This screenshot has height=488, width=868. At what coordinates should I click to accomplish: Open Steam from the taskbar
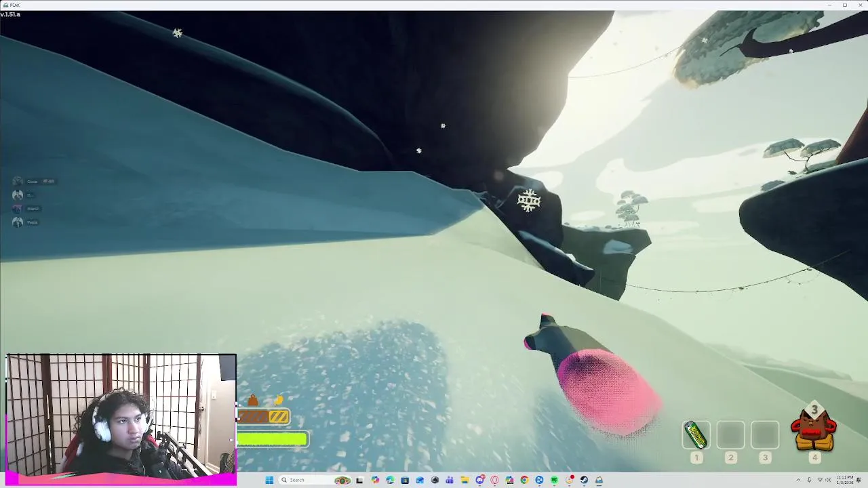585,480
